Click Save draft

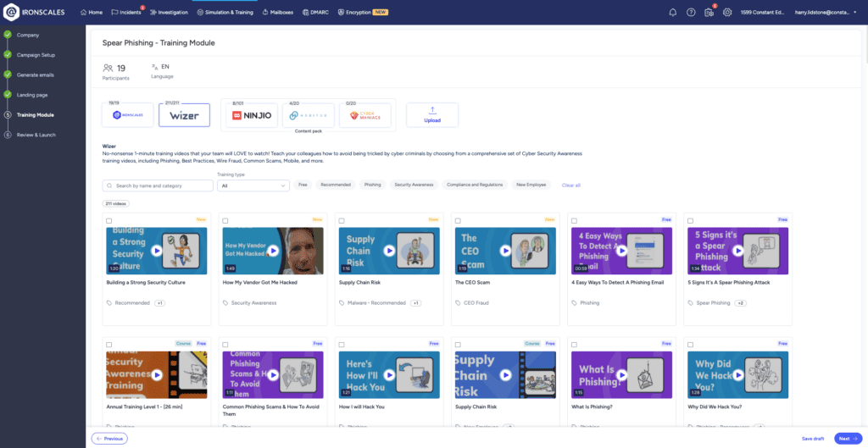click(x=813, y=439)
